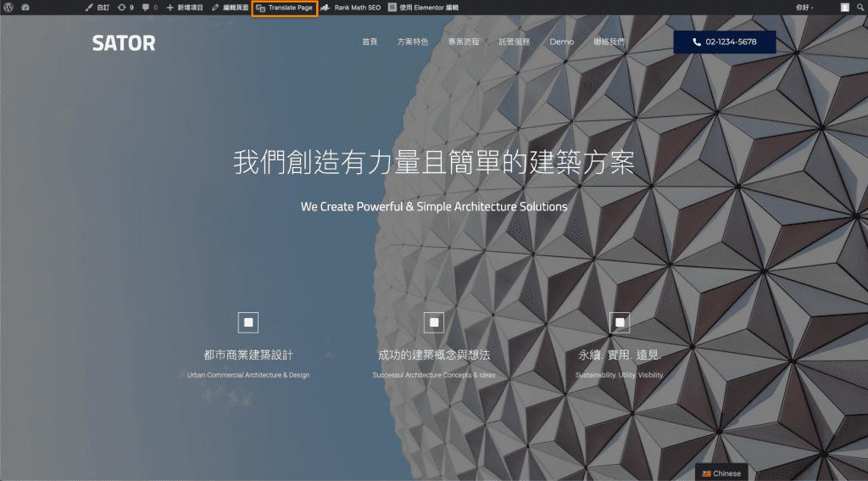Image resolution: width=868 pixels, height=481 pixels.
Task: Click the icon above 成功的建築概念與想法
Action: (x=434, y=322)
